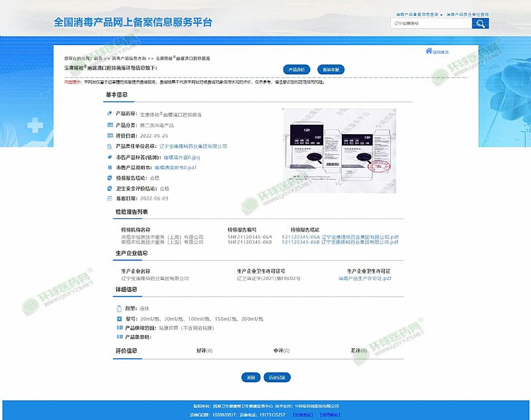Click the 详细信息 section heading
Image resolution: width=531 pixels, height=420 pixels.
tap(126, 289)
